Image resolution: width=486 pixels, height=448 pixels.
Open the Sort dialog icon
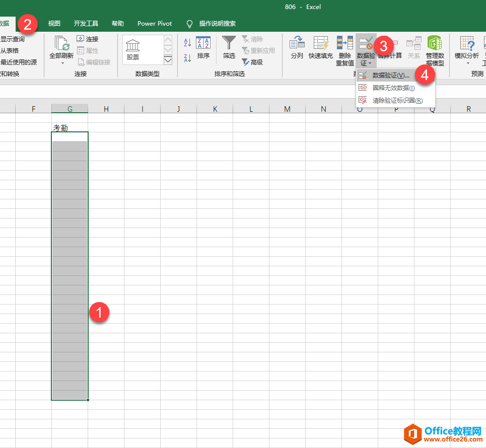203,43
